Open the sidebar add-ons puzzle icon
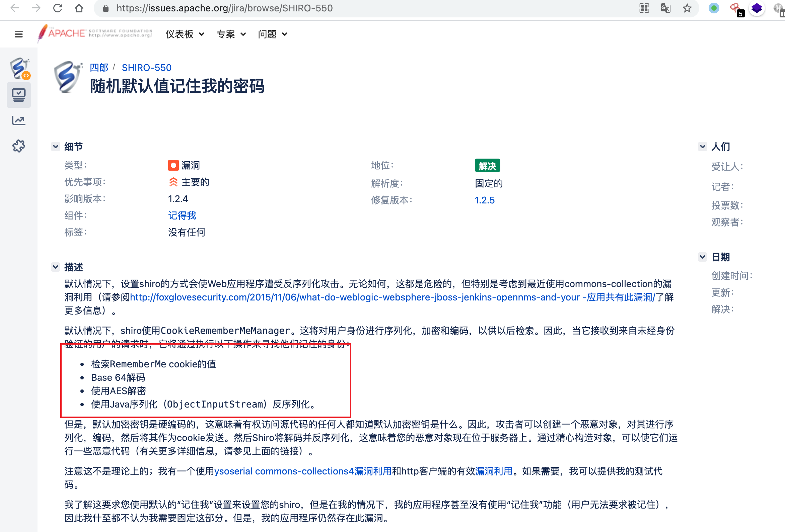 18,146
